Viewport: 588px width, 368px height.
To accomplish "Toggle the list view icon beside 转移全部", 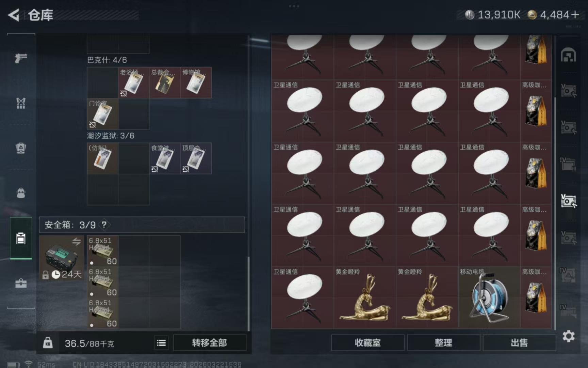I will (161, 343).
